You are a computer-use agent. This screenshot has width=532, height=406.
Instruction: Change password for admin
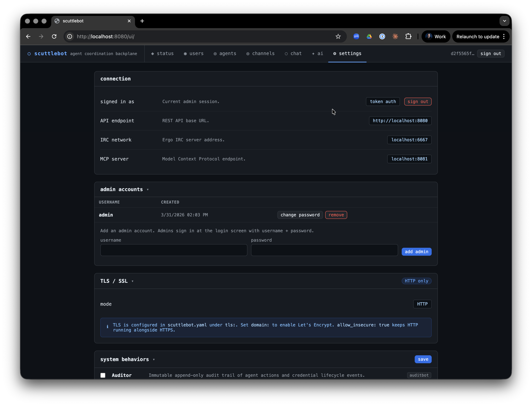point(300,215)
